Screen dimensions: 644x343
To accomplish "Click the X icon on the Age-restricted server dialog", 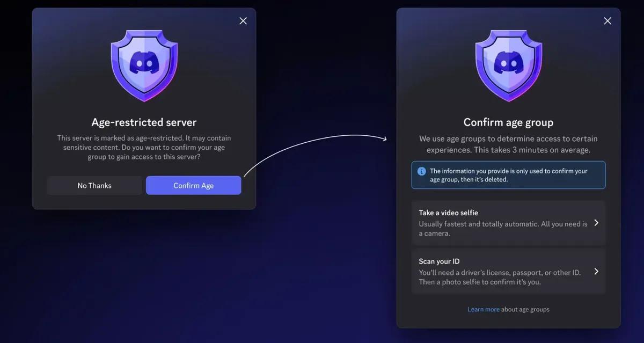I will 243,20.
